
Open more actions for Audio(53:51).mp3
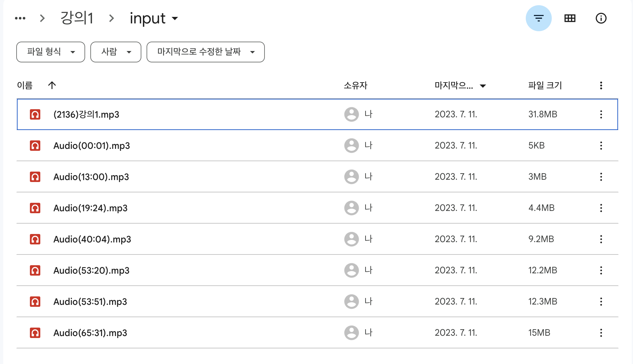[601, 302]
